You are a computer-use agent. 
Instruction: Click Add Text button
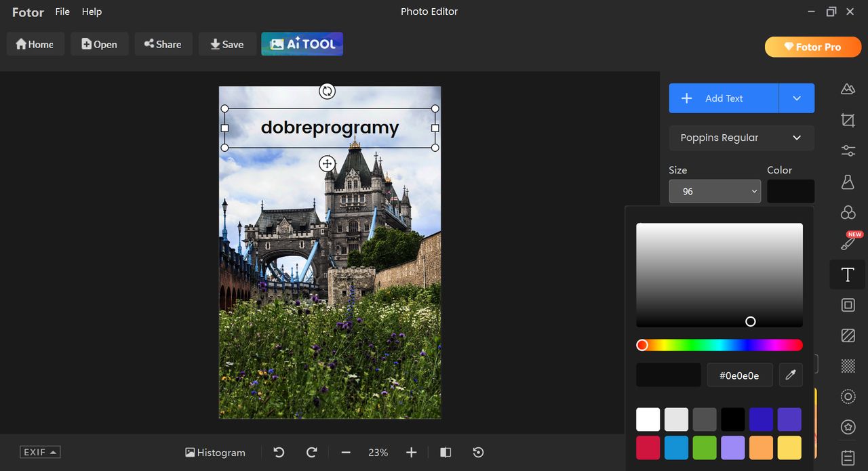[724, 98]
